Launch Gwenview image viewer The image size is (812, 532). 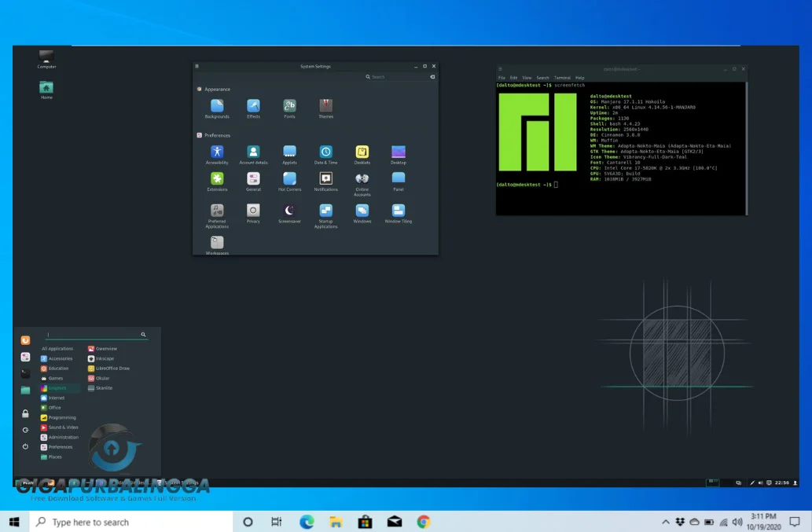pyautogui.click(x=106, y=348)
